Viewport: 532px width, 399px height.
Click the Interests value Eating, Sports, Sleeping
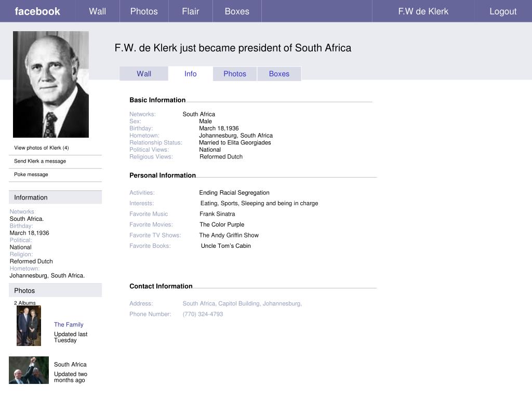tap(259, 203)
